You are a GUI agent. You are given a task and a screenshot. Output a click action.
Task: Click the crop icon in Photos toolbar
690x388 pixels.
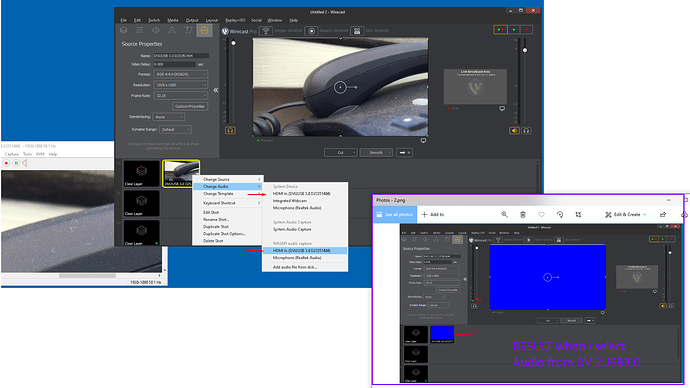pos(578,214)
